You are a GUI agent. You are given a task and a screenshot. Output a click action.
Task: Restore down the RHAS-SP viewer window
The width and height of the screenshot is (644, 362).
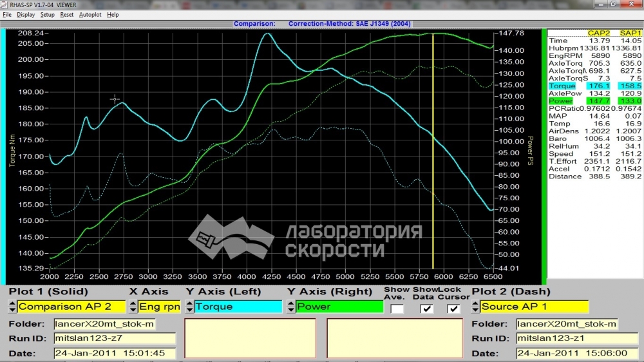613,4
